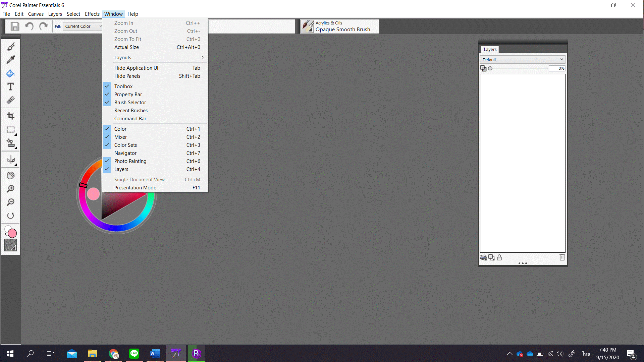Uncheck Toolbox in Window menu
The height and width of the screenshot is (362, 644).
(123, 86)
